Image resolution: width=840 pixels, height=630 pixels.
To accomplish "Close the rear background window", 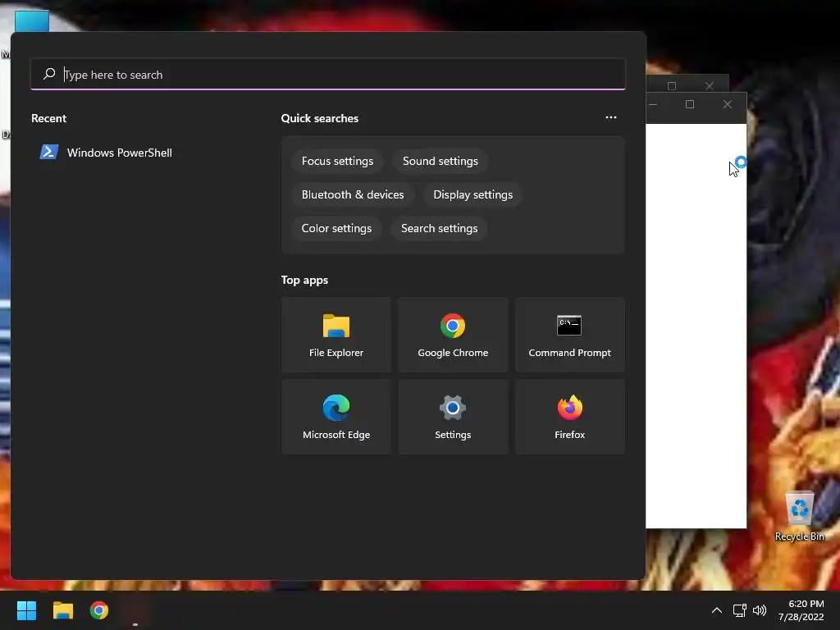I will [x=710, y=85].
